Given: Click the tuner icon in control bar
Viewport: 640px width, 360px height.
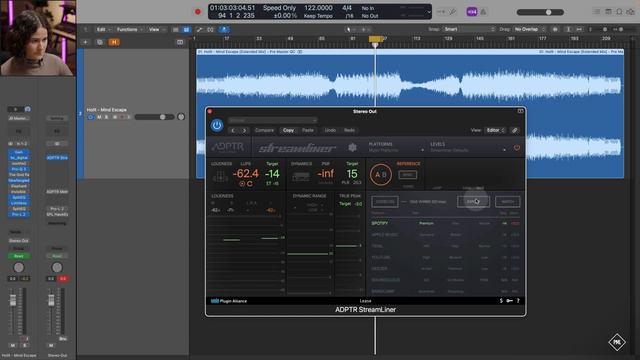Looking at the screenshot, I should [453, 12].
